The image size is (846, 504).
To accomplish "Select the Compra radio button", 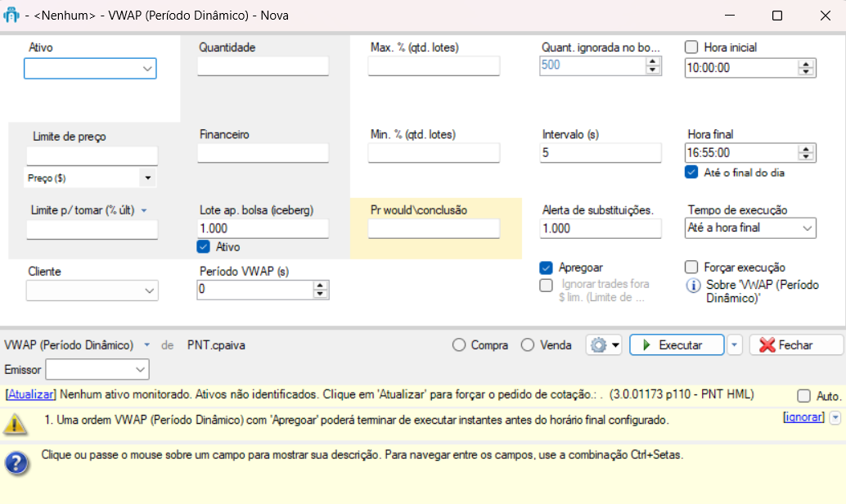I will (x=459, y=345).
